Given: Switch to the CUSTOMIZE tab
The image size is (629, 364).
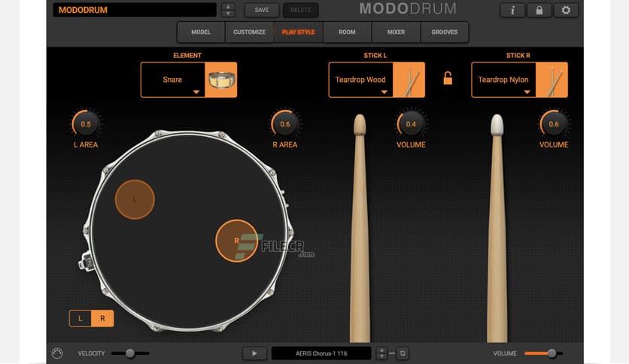Looking at the screenshot, I should [250, 32].
